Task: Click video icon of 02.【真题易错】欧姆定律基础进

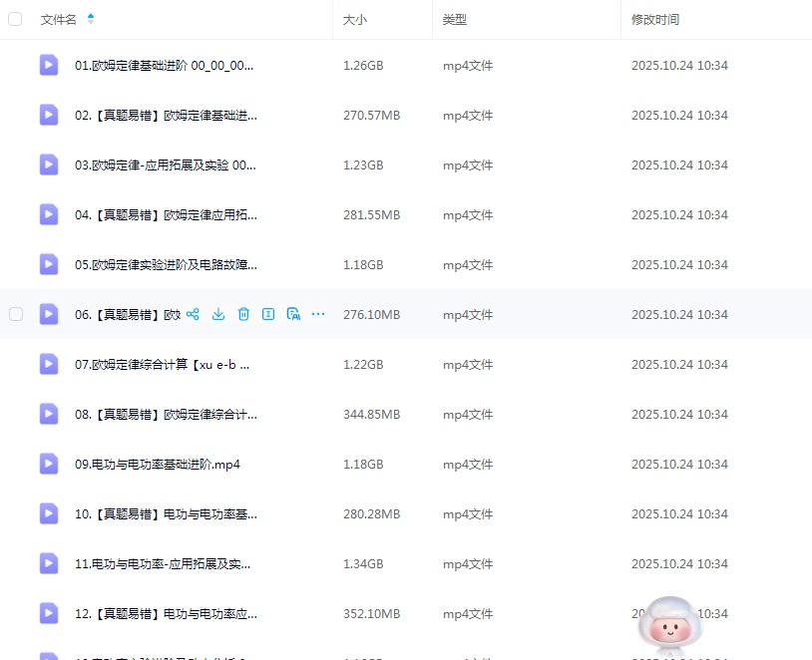Action: pyautogui.click(x=49, y=115)
